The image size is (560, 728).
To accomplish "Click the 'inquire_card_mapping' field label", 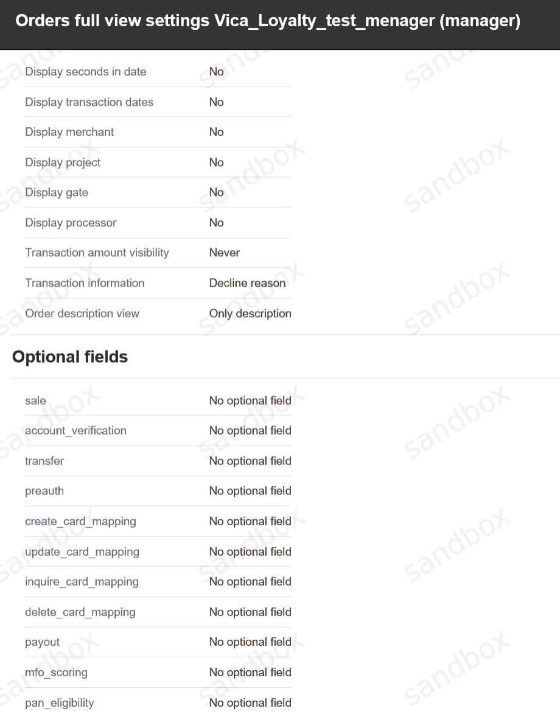I will (x=82, y=581).
